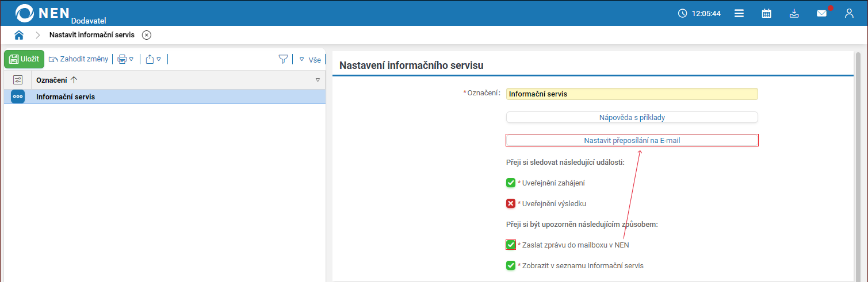Viewport: 868px width, 282px height.
Task: Close the Nastavit informační servis tab
Action: [147, 35]
